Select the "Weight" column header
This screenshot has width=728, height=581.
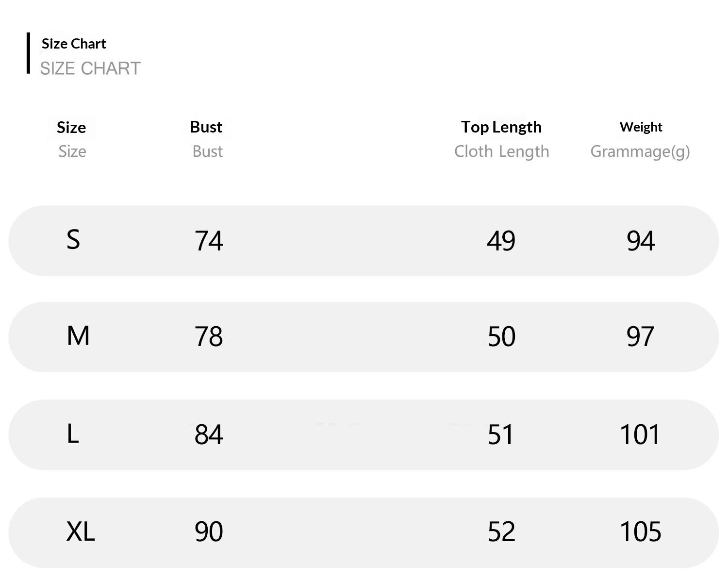(x=641, y=127)
